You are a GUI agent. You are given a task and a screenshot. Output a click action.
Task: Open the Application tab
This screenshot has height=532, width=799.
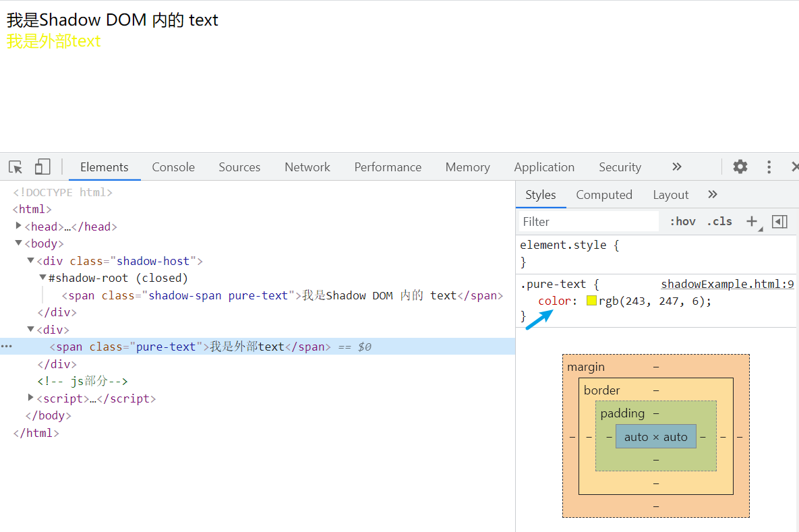(x=544, y=167)
